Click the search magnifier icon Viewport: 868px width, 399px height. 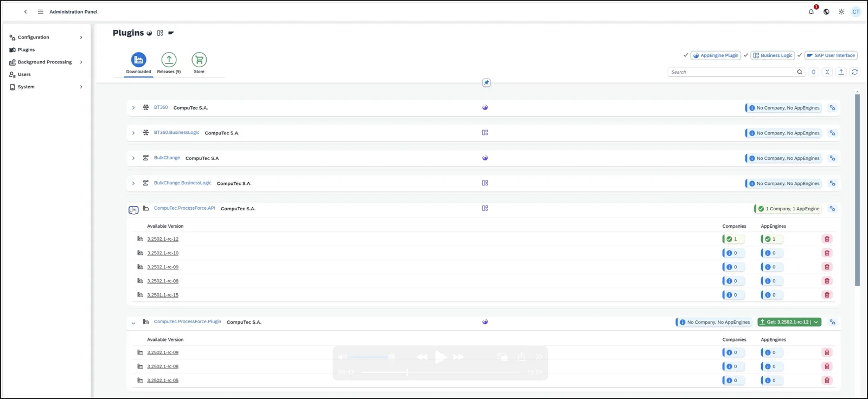(x=800, y=72)
